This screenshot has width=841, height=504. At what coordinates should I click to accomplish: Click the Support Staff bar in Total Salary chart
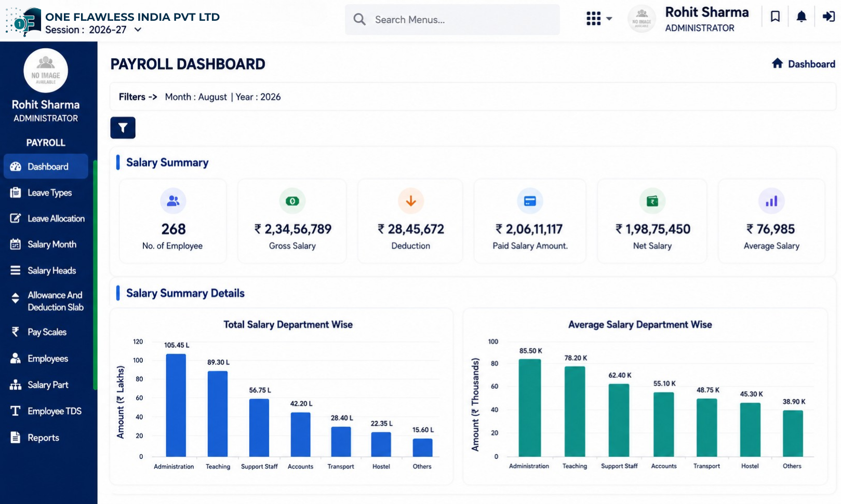(259, 428)
